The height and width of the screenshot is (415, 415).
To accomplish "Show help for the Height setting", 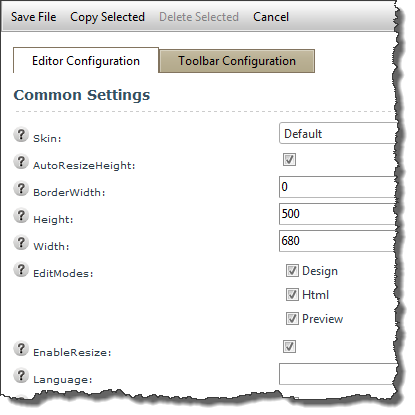I will click(21, 216).
